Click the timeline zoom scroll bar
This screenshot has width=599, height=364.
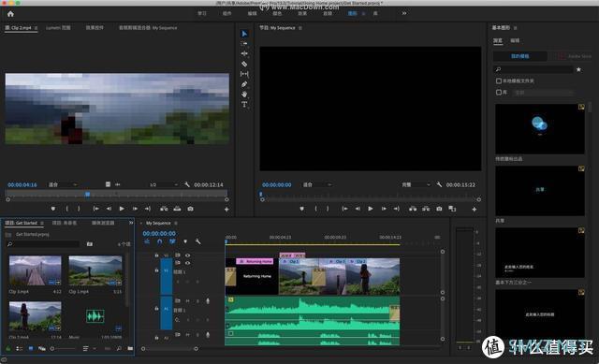point(169,348)
